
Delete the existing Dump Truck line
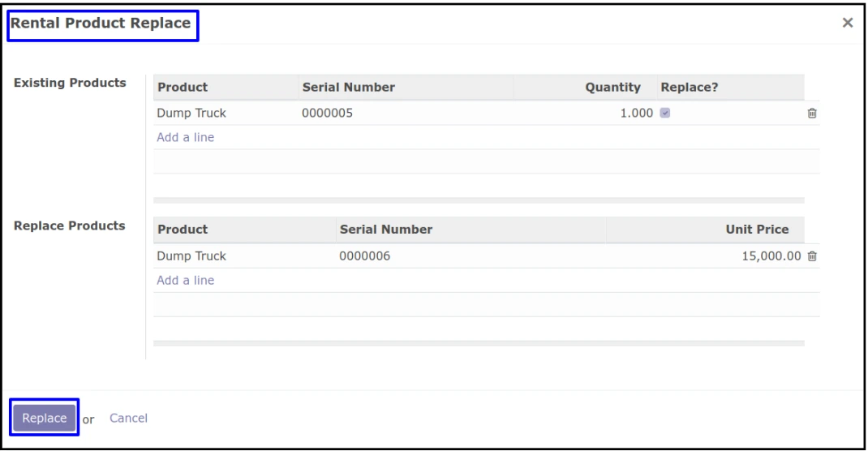point(811,114)
